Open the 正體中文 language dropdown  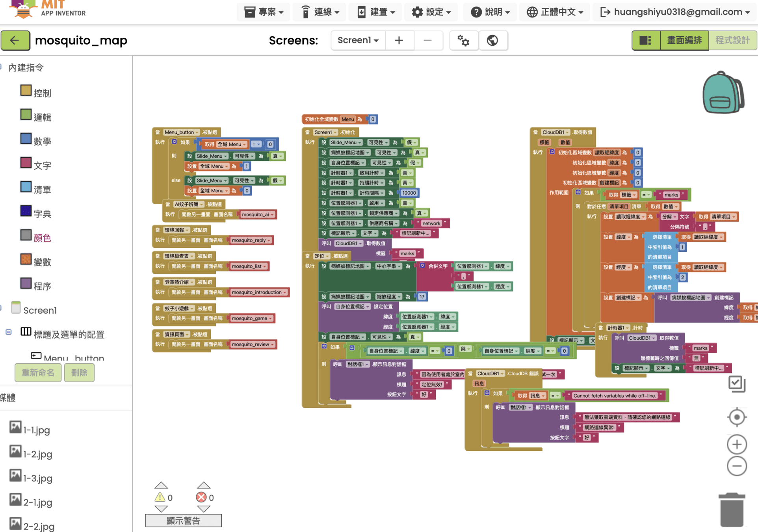(555, 12)
